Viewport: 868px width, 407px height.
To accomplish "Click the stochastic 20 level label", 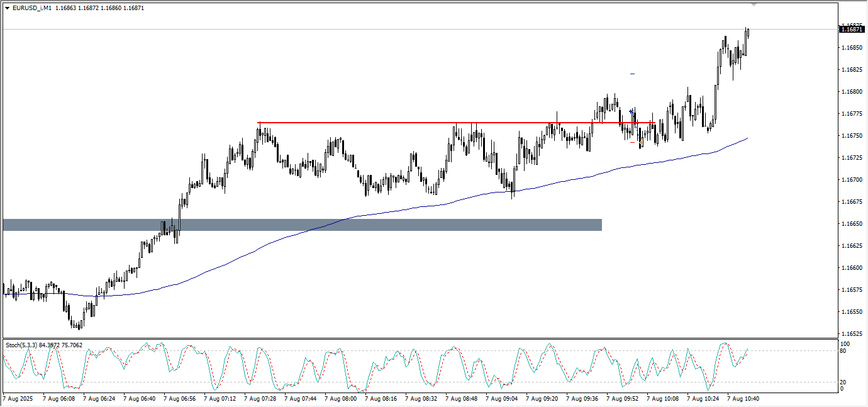I will (845, 382).
